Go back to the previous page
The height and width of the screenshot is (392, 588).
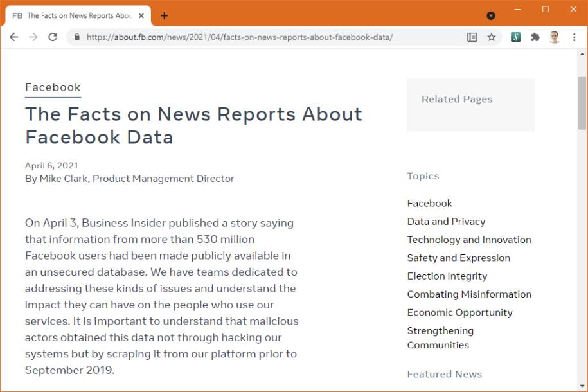tap(14, 37)
